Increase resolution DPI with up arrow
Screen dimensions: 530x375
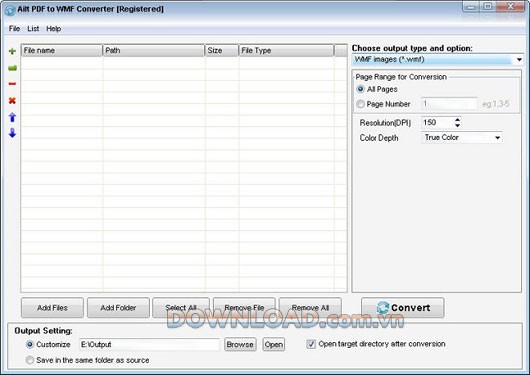pos(457,120)
